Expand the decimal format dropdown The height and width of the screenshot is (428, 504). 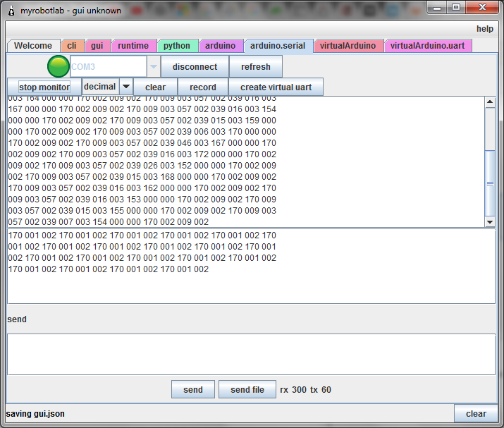tap(126, 87)
